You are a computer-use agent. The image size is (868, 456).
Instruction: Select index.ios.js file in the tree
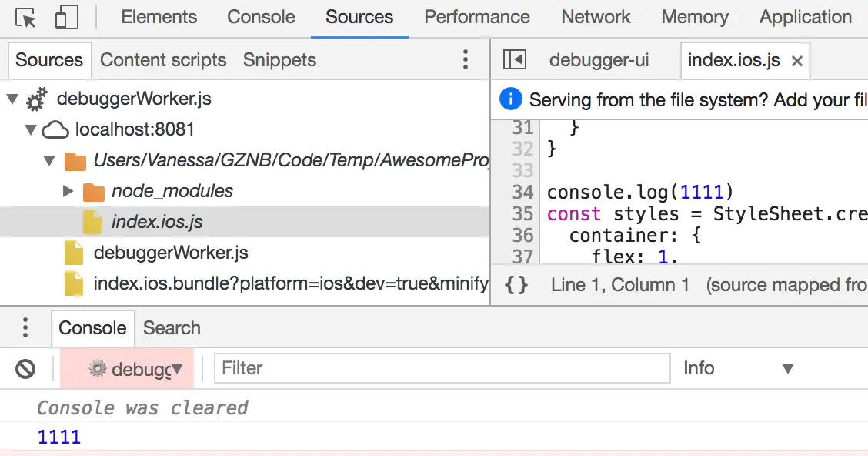click(157, 222)
